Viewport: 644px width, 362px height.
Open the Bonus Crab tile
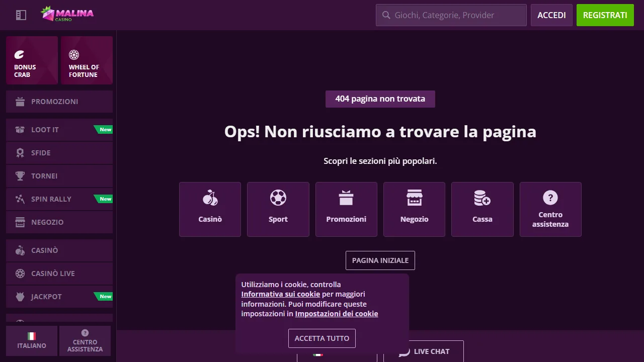(32, 60)
